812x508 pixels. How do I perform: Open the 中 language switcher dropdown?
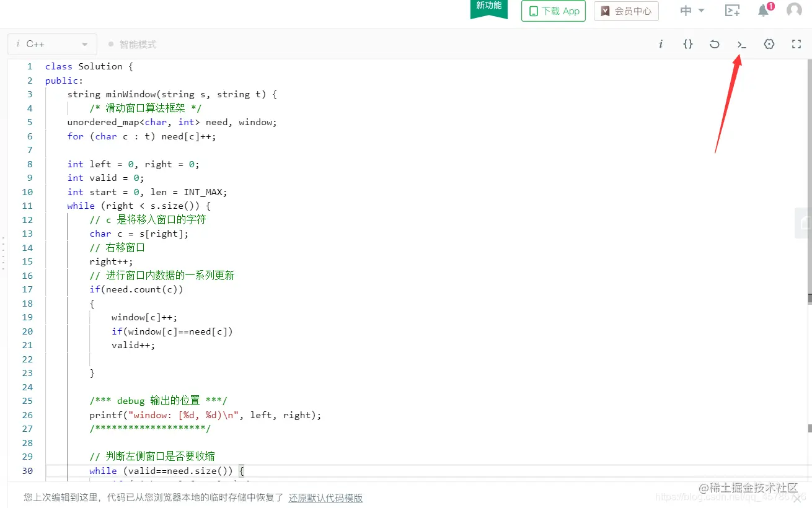[692, 11]
